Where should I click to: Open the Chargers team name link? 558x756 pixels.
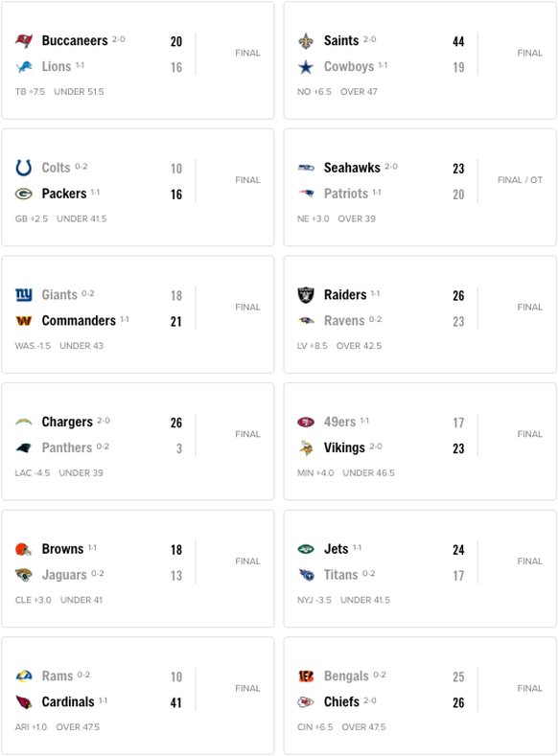(x=67, y=422)
